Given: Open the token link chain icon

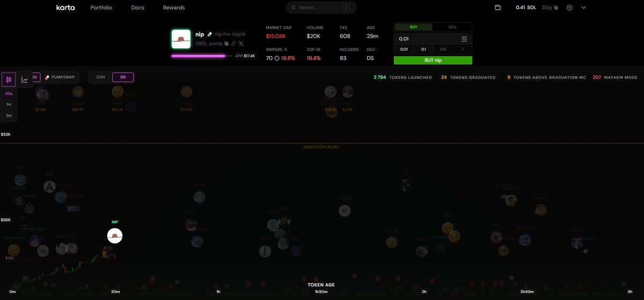Looking at the screenshot, I should 233,43.
